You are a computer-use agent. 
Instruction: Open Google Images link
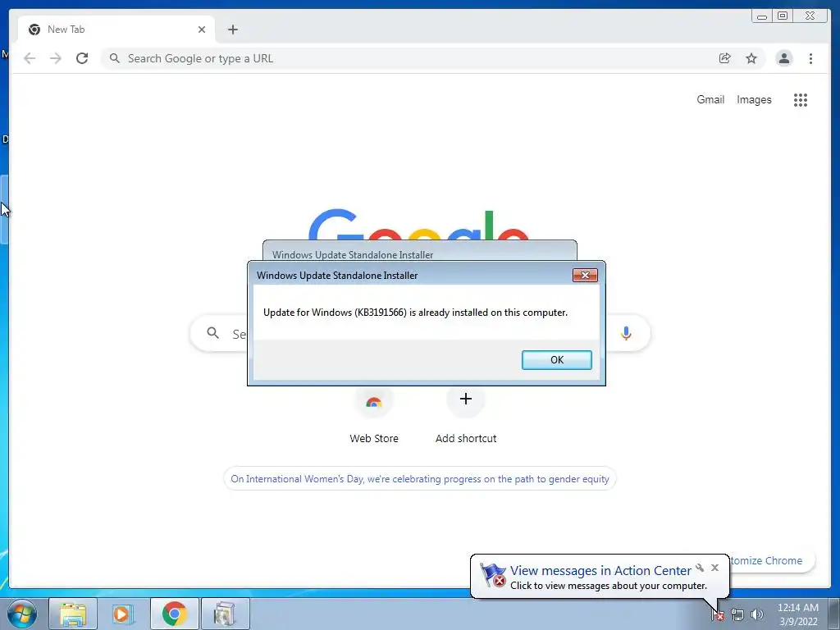754,99
